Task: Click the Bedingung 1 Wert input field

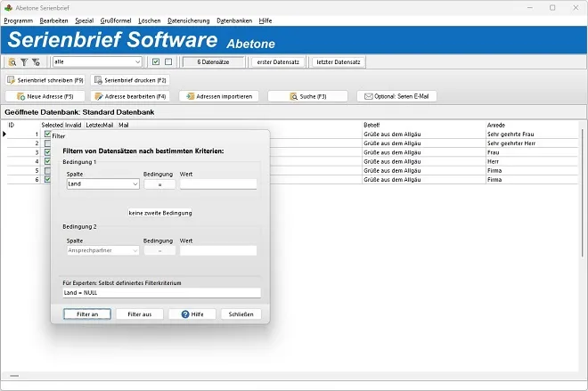Action: tap(218, 183)
